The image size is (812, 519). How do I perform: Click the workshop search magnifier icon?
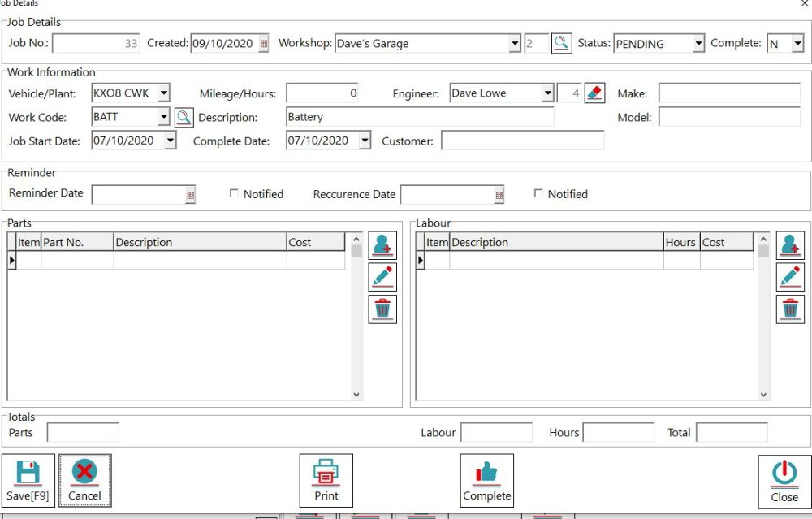click(561, 44)
